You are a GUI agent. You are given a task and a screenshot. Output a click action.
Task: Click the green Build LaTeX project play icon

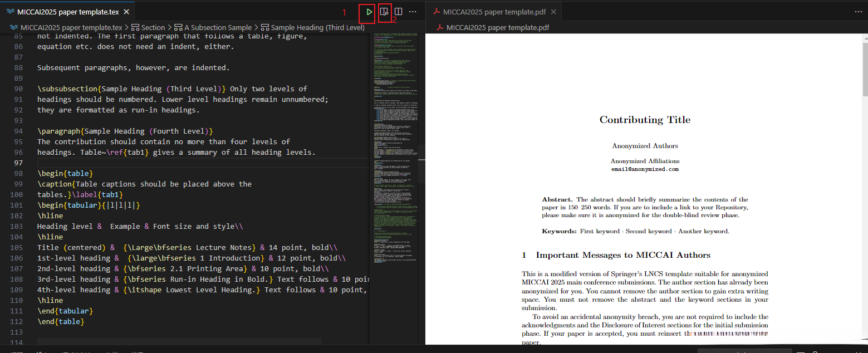point(369,12)
